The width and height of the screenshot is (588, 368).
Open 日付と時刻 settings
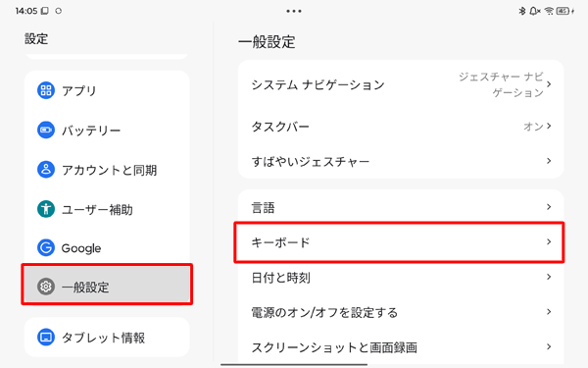[x=401, y=277]
